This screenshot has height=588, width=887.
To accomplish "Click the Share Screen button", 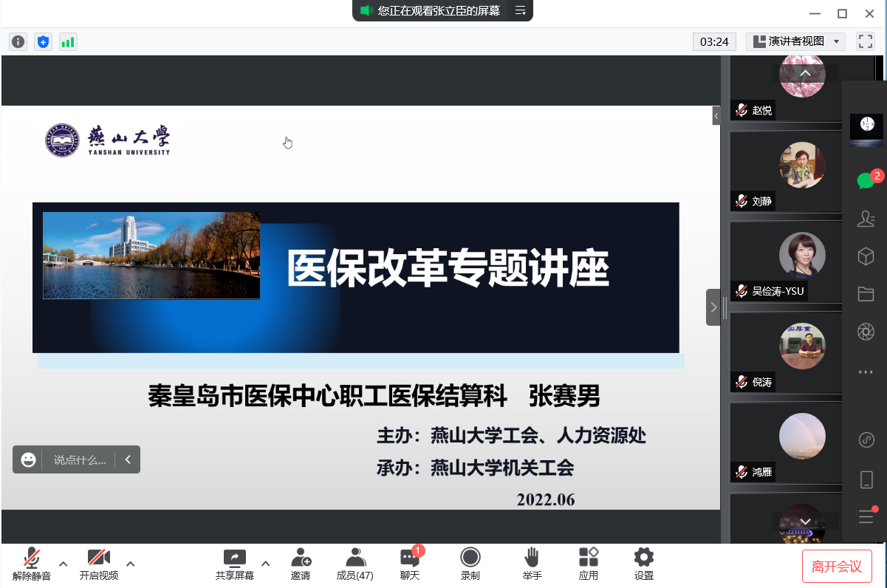I will point(234,564).
